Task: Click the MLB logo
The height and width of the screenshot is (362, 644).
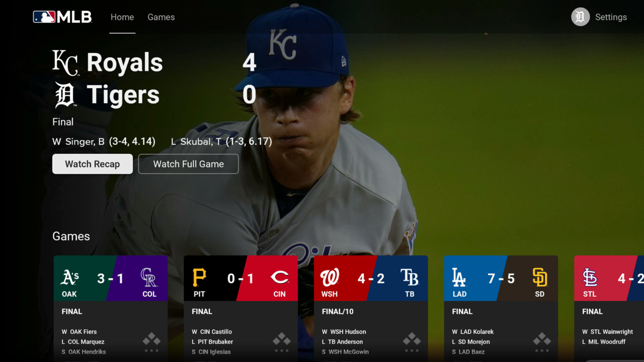Action: coord(62,17)
